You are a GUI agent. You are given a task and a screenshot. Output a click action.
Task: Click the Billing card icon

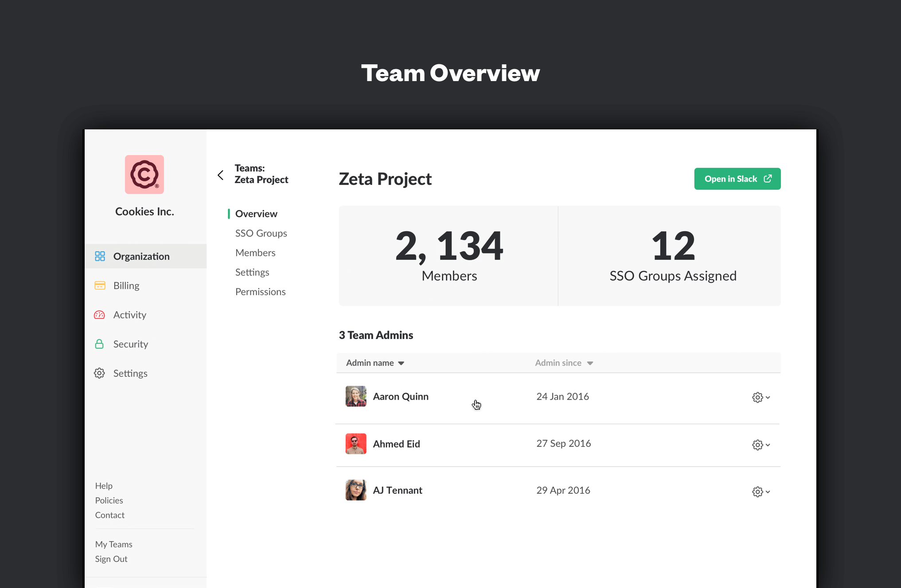[100, 285]
